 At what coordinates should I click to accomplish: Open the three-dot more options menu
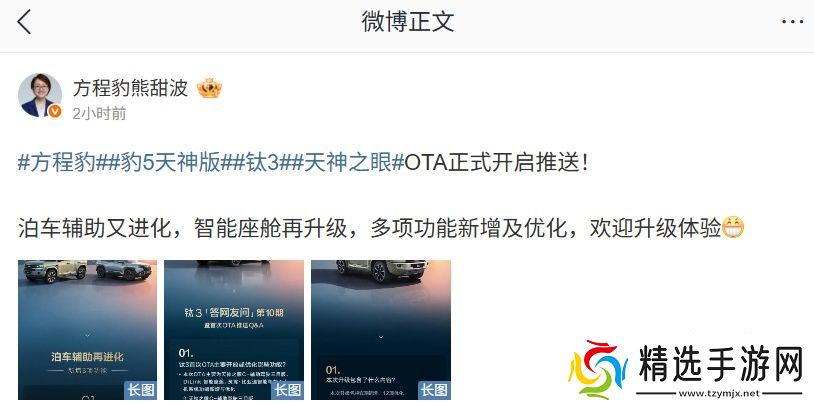792,22
